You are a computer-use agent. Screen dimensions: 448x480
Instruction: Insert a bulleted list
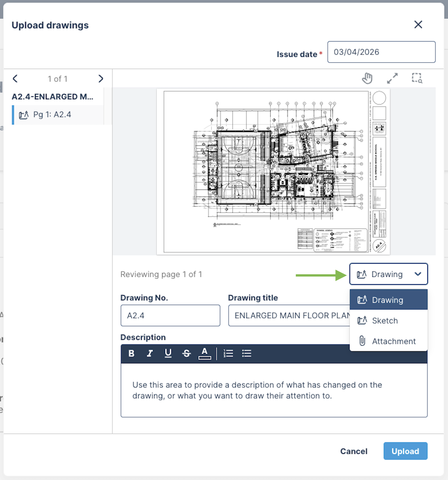point(247,353)
